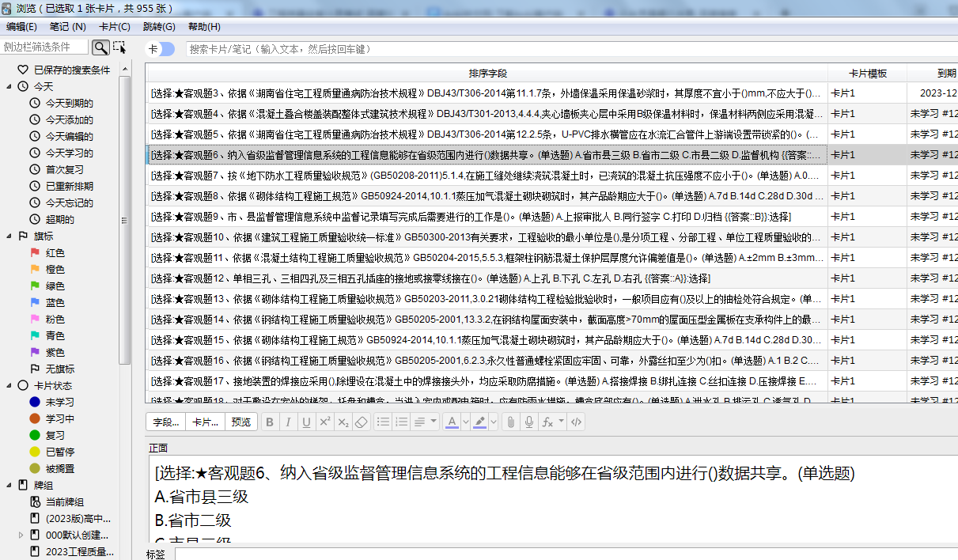Collapse the 牌组 decks group
Image resolution: width=958 pixels, height=560 pixels.
pyautogui.click(x=9, y=486)
